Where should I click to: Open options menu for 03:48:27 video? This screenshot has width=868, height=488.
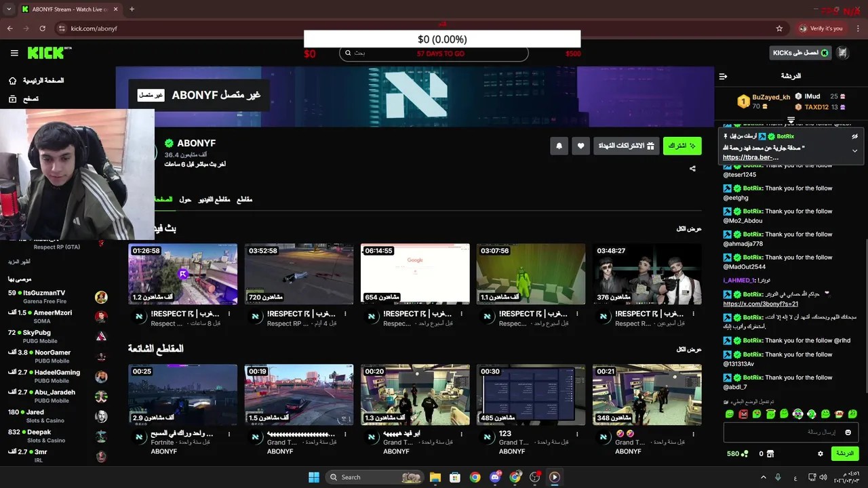693,314
